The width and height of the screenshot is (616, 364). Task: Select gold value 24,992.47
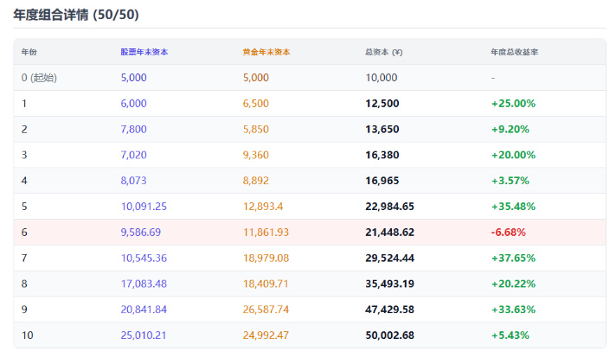coord(266,335)
